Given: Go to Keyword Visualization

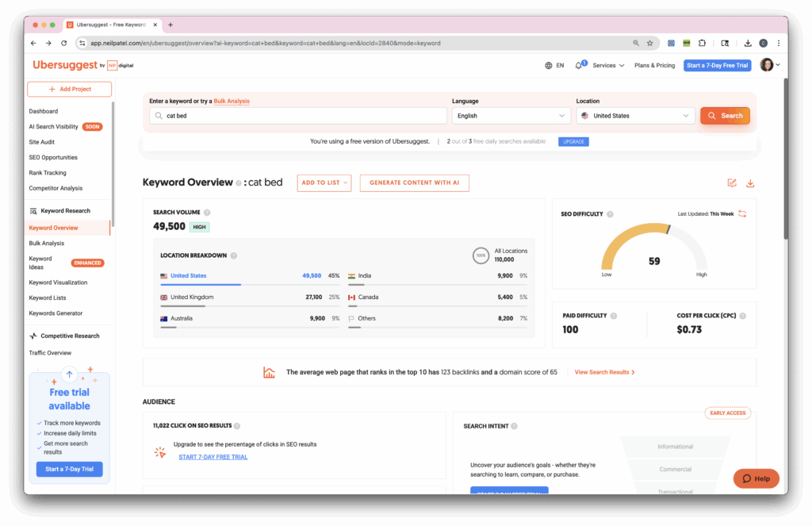Looking at the screenshot, I should click(x=58, y=283).
